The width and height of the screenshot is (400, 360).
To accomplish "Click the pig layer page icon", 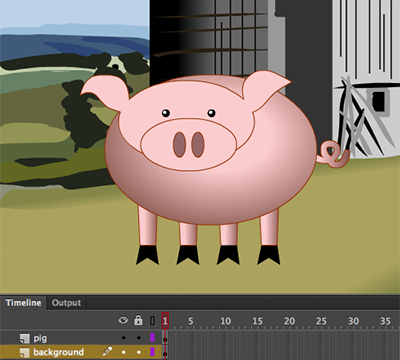I will 24,339.
